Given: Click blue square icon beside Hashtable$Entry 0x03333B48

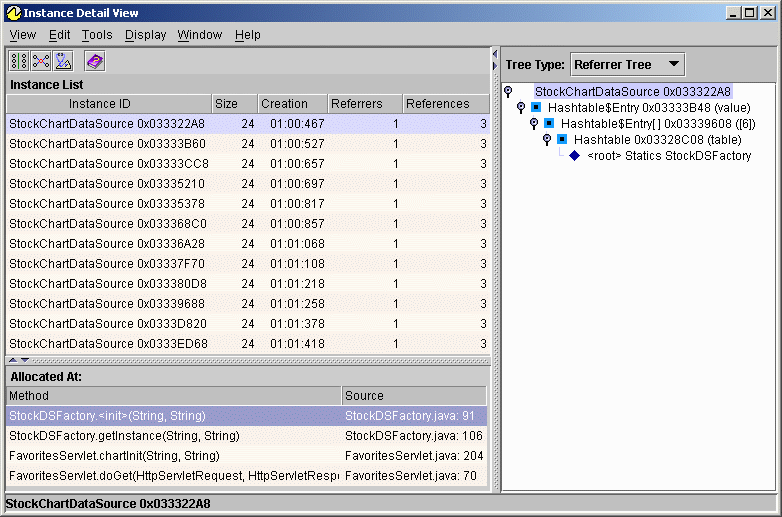Looking at the screenshot, I should (536, 108).
